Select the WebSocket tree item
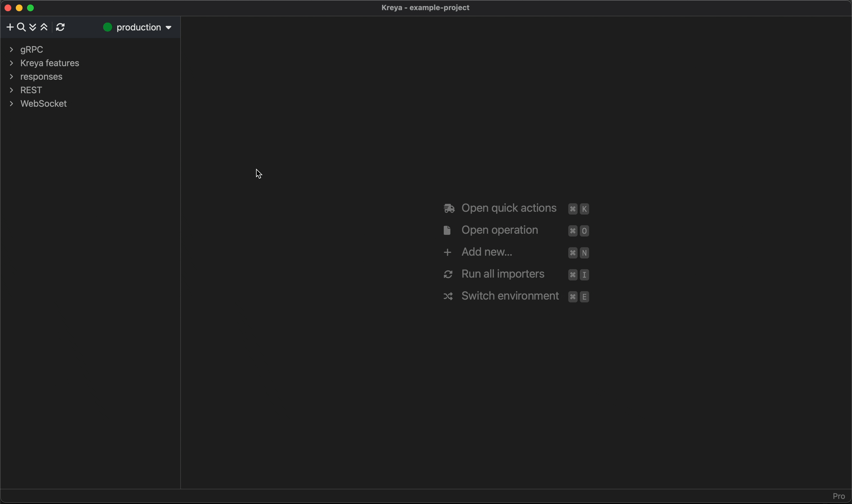Image resolution: width=852 pixels, height=504 pixels. (43, 104)
